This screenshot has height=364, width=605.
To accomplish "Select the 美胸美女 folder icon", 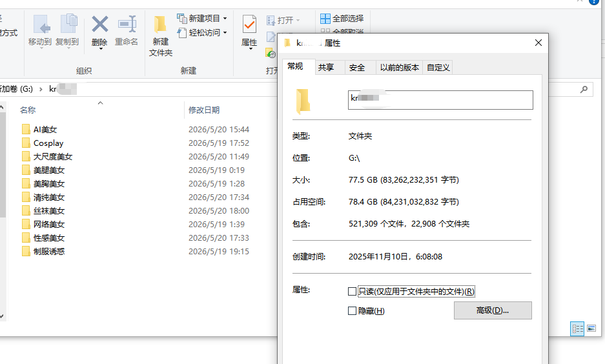I will tap(26, 183).
